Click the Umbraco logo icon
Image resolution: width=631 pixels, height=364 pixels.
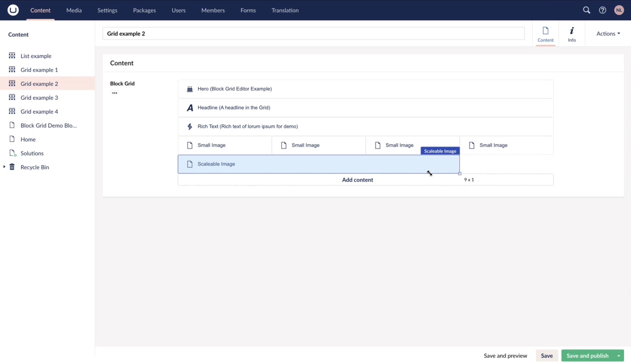(13, 10)
